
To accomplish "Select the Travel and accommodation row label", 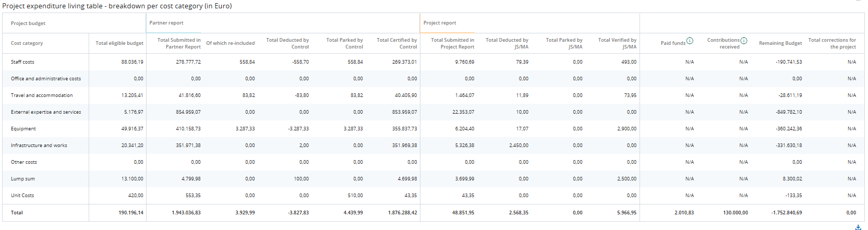I will pos(42,95).
